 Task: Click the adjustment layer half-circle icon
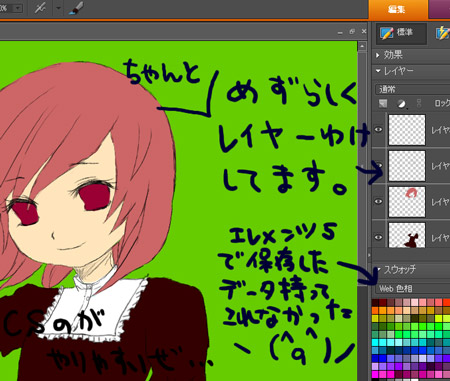402,104
